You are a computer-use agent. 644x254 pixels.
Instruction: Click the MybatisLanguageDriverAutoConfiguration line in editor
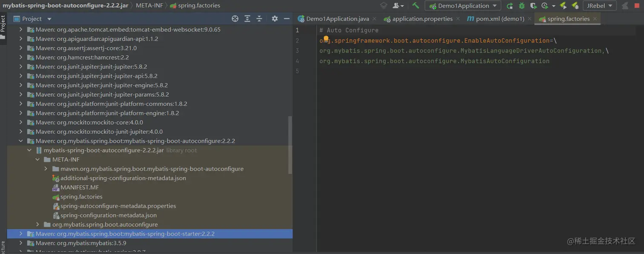click(464, 51)
